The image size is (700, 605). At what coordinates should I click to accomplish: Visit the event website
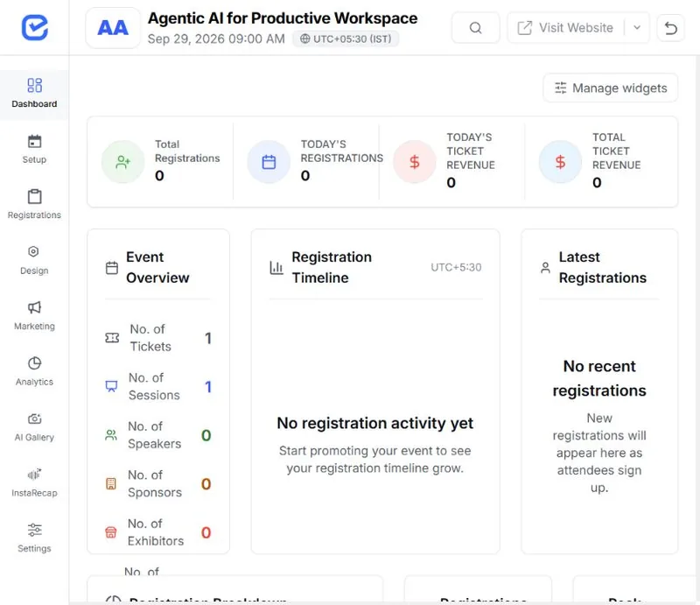tap(565, 28)
